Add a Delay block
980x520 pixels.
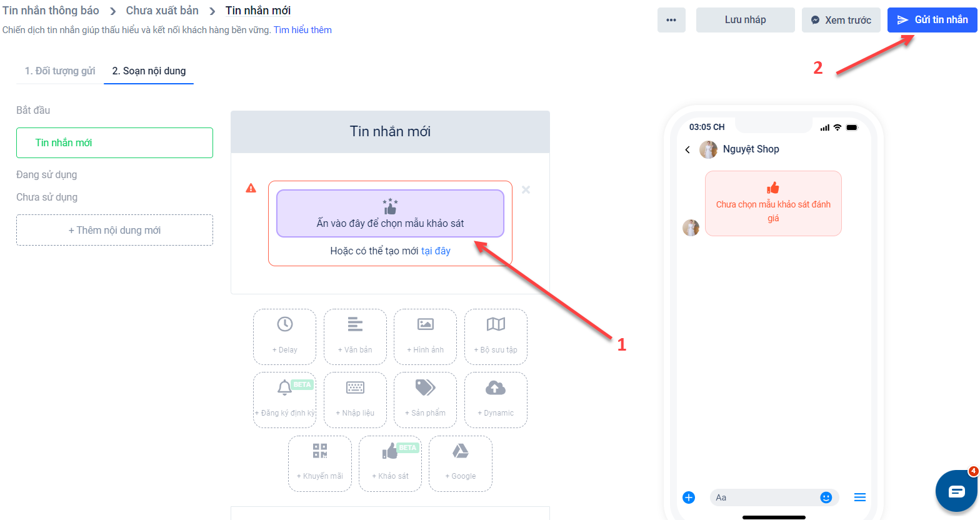(284, 337)
